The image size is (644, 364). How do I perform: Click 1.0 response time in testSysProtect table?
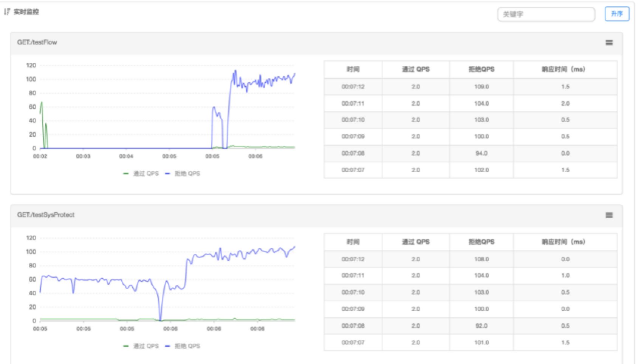(565, 276)
